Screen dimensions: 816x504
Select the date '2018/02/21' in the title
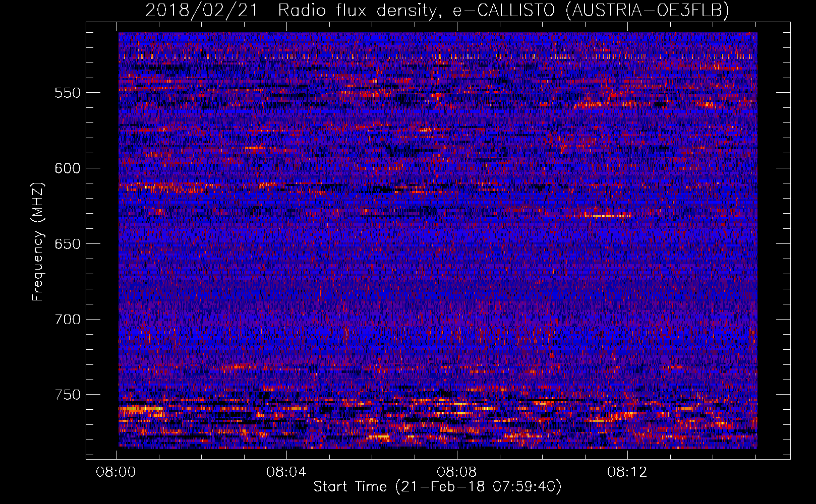point(202,10)
